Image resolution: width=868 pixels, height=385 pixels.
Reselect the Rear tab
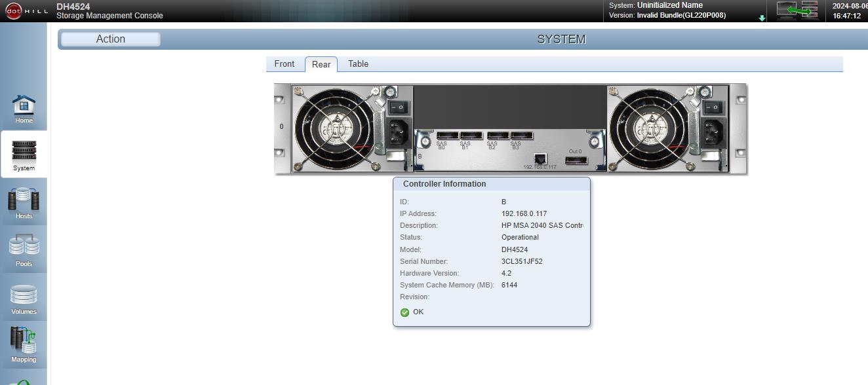tap(321, 64)
